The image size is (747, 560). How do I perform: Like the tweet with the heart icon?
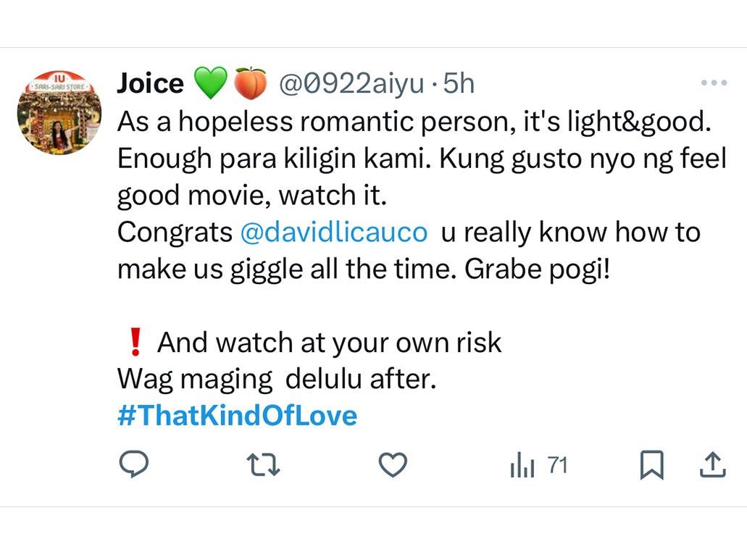click(x=392, y=466)
